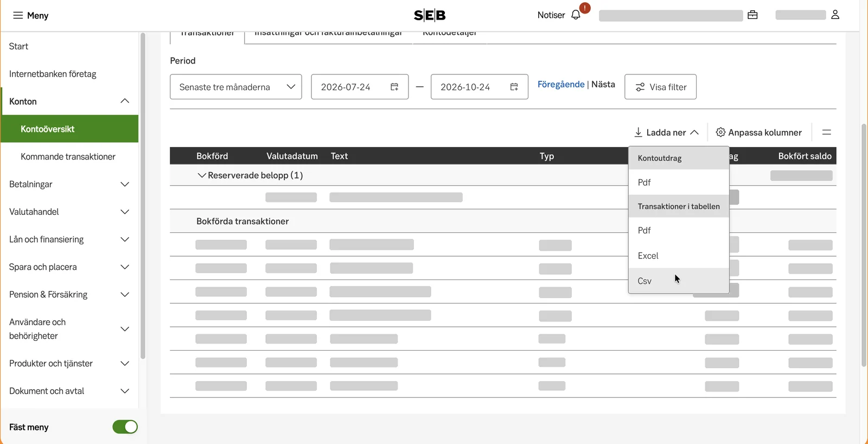Click the Bokfört saldo column header

coord(805,156)
